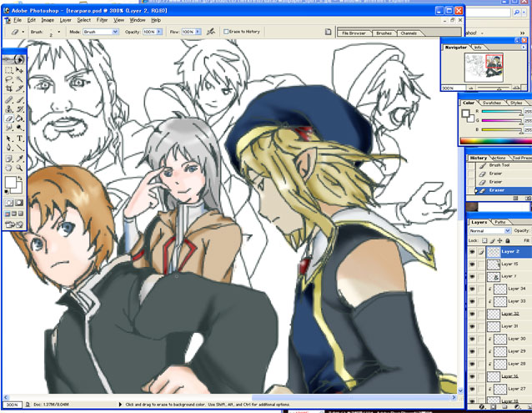
Task: Select the History Brush tool
Action: coord(19,109)
